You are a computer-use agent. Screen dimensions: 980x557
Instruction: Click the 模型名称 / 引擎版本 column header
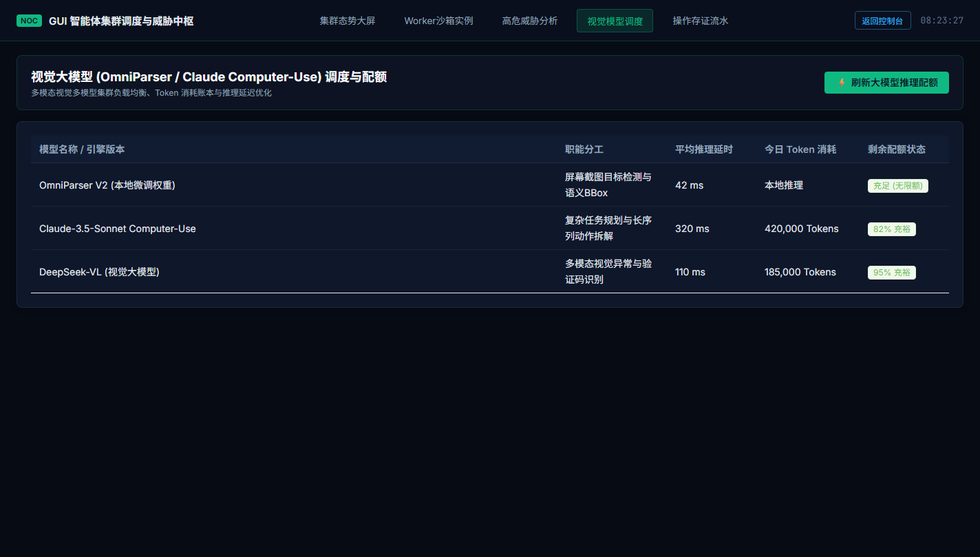pos(82,149)
